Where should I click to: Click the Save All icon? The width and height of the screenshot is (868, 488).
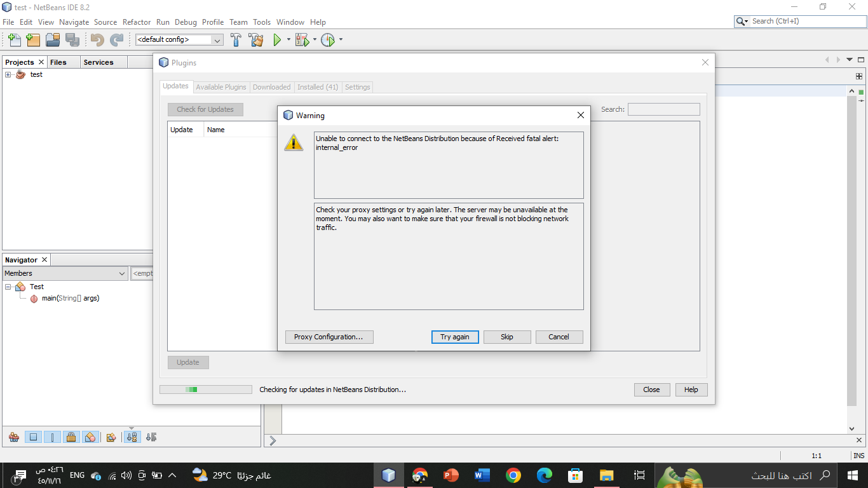[x=72, y=39]
